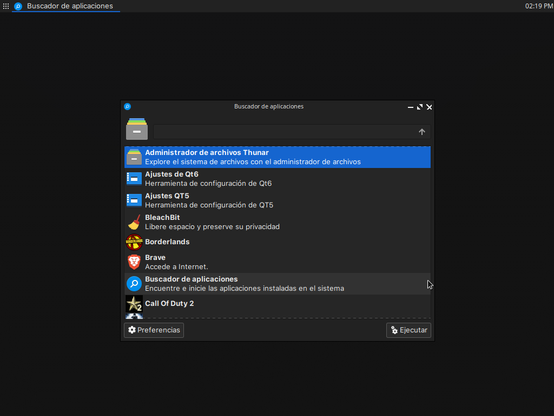Click the Buscador de aplicaciones magnifier icon in the list
Screen dimensions: 554x416
point(134,283)
